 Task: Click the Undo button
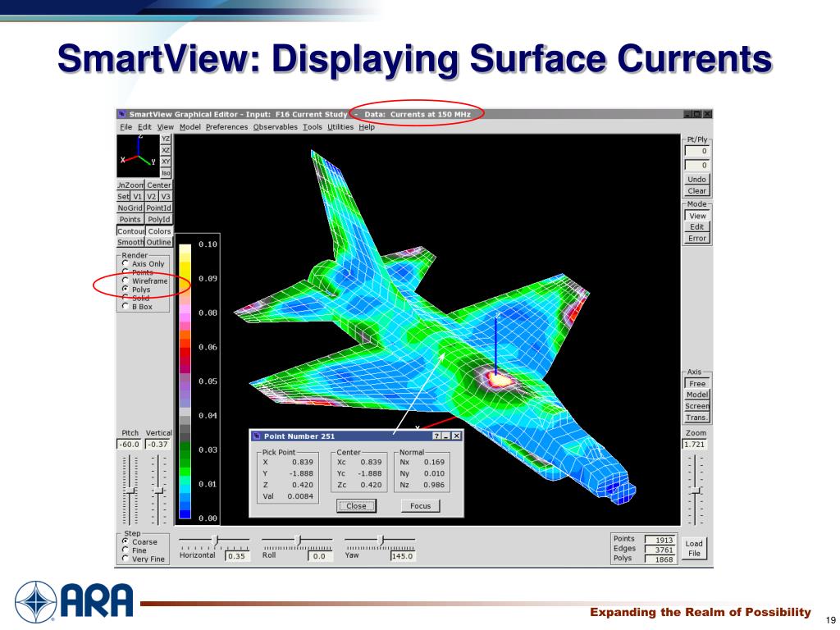pyautogui.click(x=697, y=179)
